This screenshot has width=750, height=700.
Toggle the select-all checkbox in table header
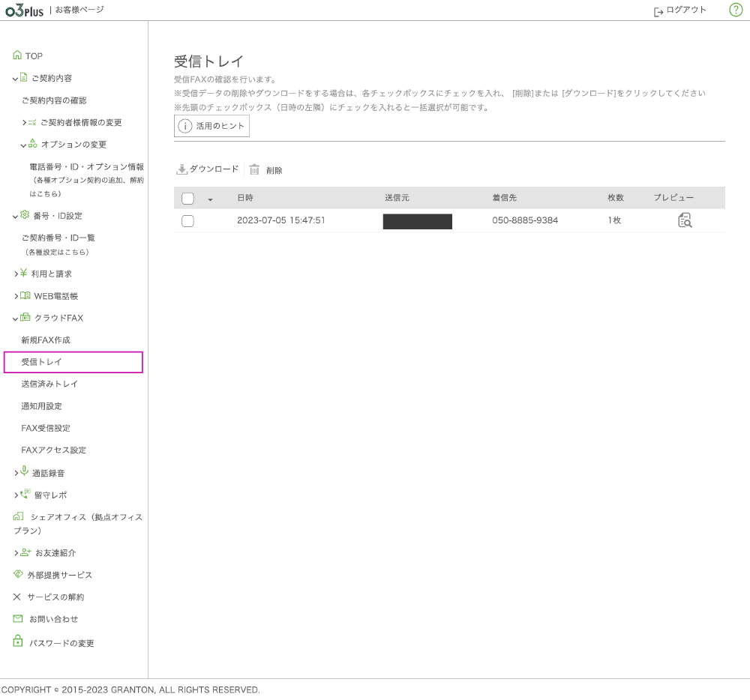(x=188, y=199)
